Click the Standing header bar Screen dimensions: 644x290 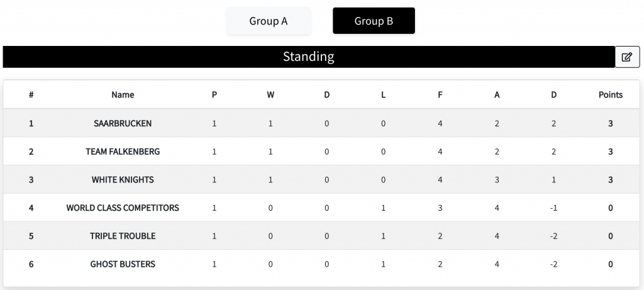(x=308, y=57)
